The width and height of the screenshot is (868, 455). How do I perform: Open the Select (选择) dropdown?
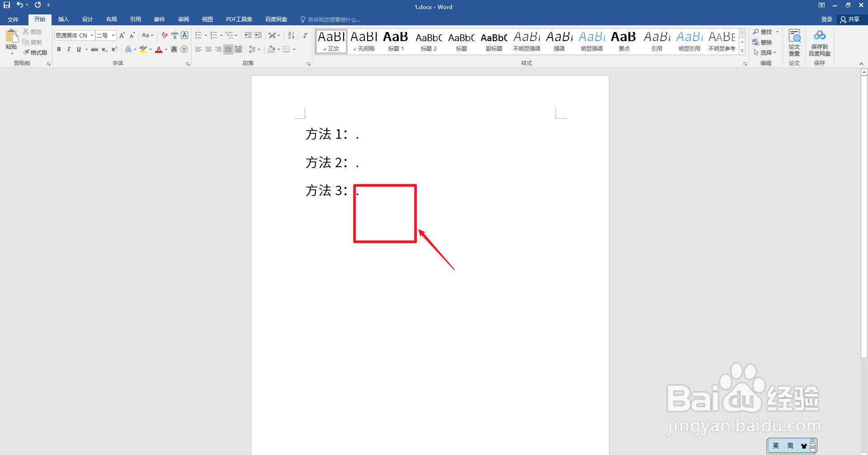(765, 52)
